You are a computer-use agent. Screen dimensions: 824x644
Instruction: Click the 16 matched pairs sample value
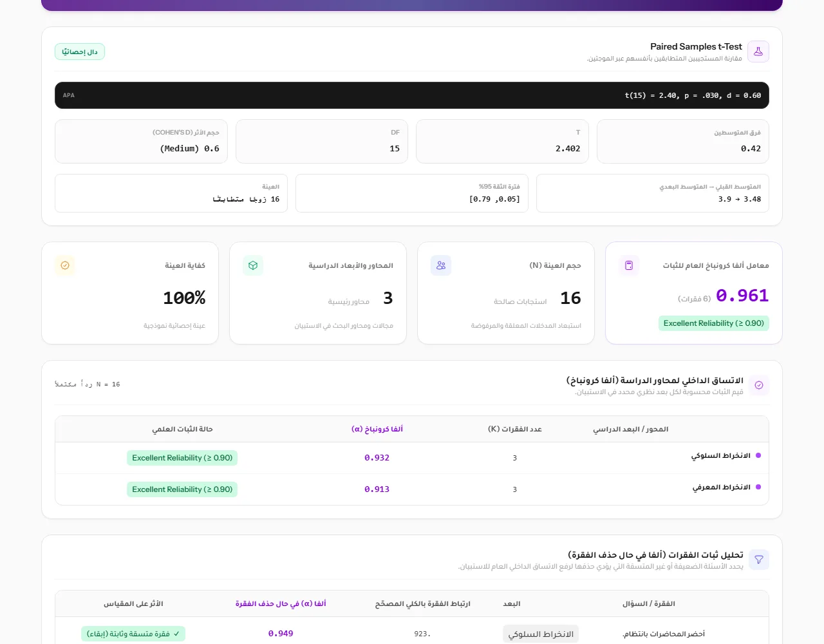pyautogui.click(x=247, y=199)
